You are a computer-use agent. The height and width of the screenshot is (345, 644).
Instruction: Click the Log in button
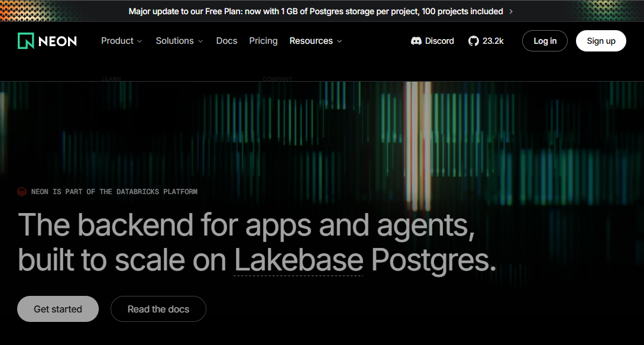pos(545,41)
